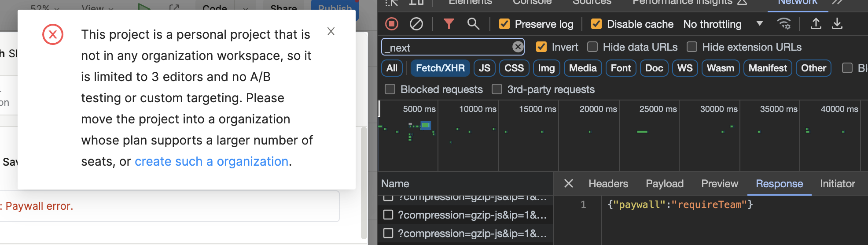Click the 20000 ms marker on timeline overview
Viewport: 868px width, 245px height.
click(598, 109)
